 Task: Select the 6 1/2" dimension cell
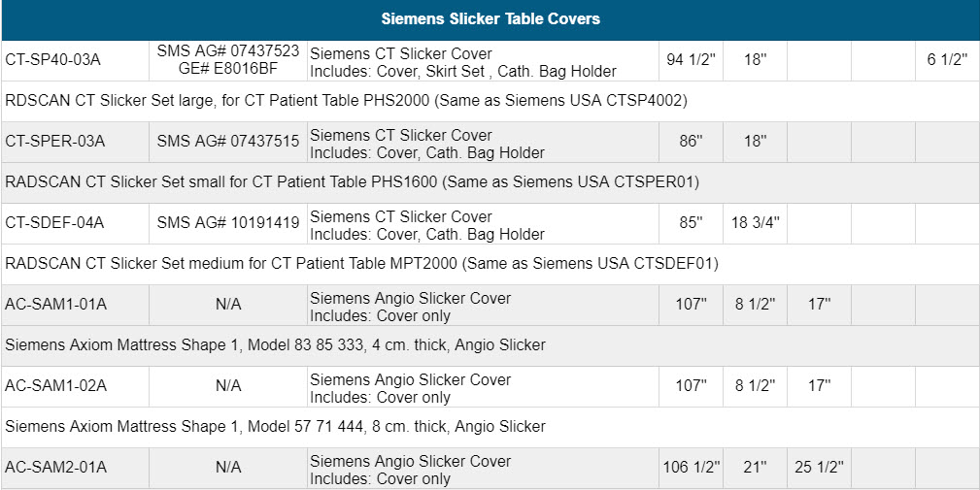pyautogui.click(x=947, y=61)
